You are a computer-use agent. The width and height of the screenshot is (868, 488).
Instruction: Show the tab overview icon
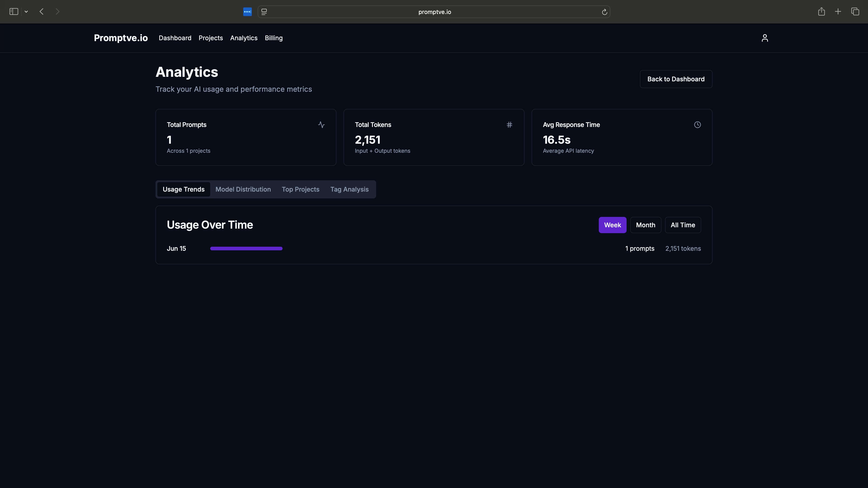click(855, 12)
